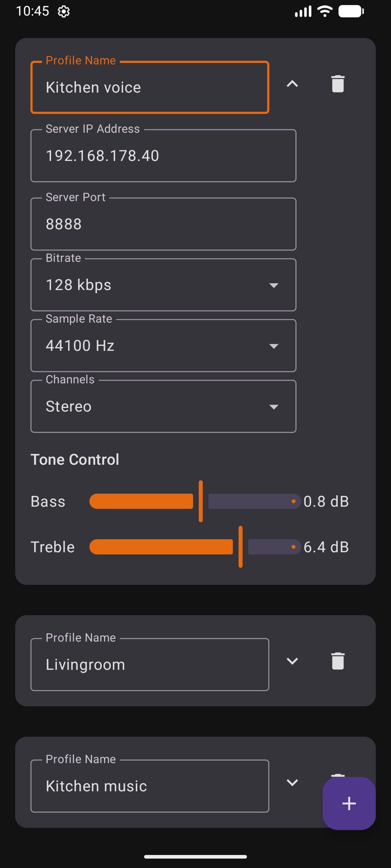Open settings gear in status bar
This screenshot has width=391, height=868.
tap(64, 12)
